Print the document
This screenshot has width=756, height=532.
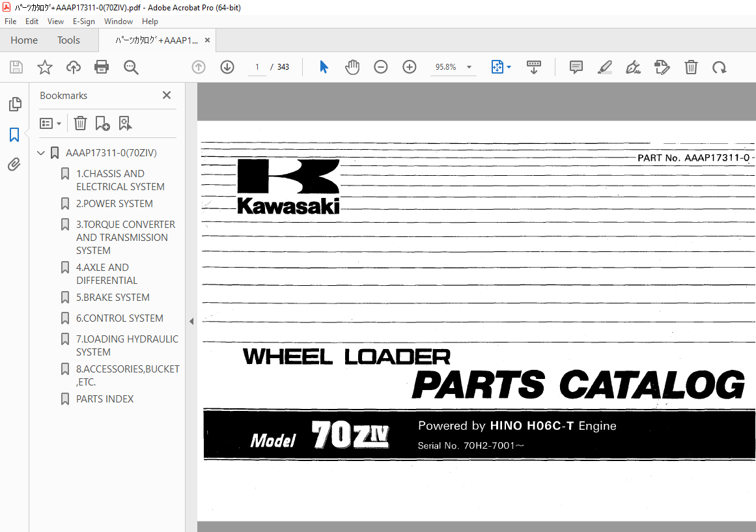coord(102,67)
